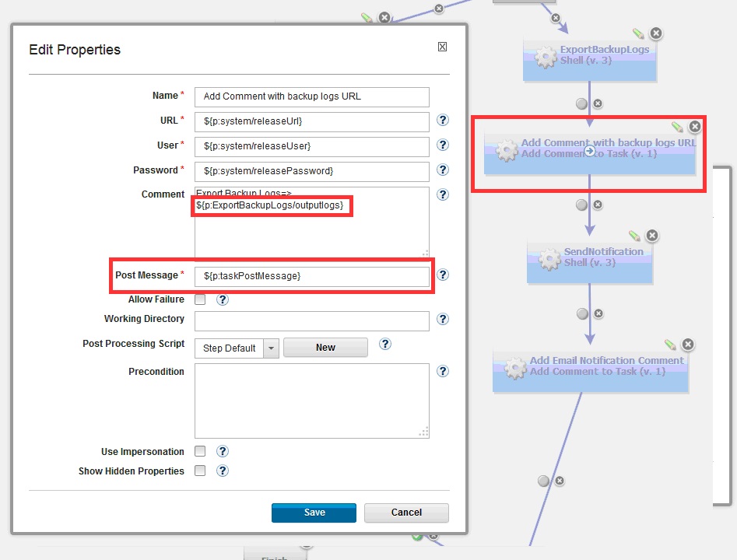Remove the Add Comment with backup logs URL step
737x560 pixels.
[x=695, y=126]
